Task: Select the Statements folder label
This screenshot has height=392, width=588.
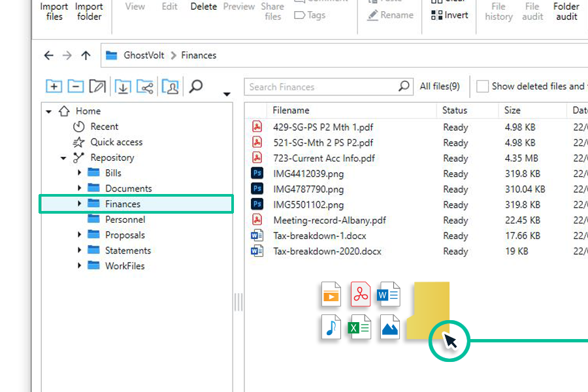Action: pyautogui.click(x=128, y=251)
